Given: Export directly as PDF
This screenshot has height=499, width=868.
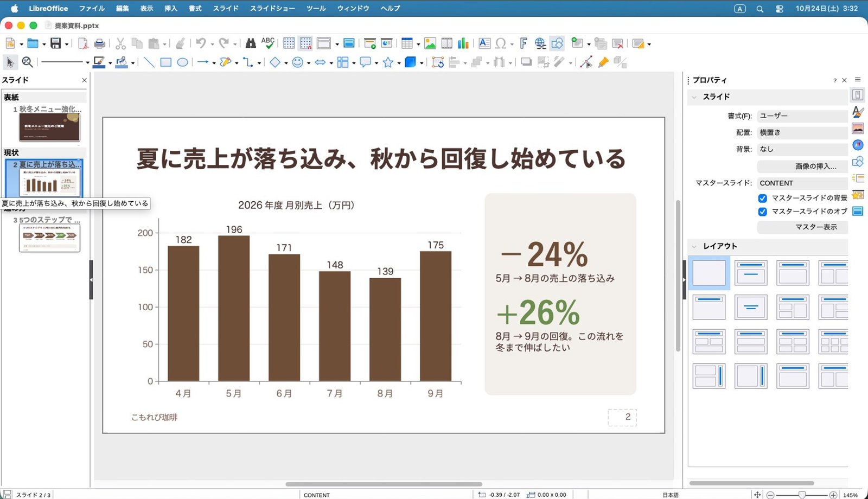Looking at the screenshot, I should (x=83, y=43).
